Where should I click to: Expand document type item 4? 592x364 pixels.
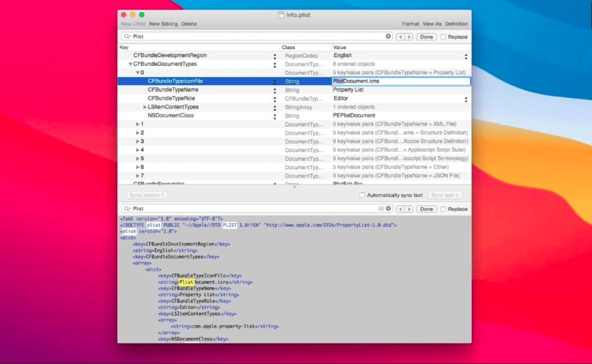138,150
